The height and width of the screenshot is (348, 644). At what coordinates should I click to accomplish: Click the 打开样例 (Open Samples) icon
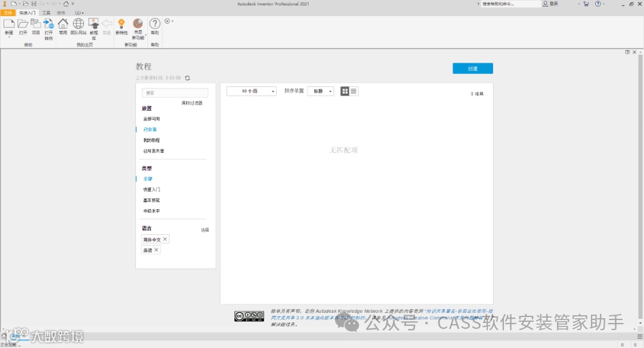[x=48, y=24]
